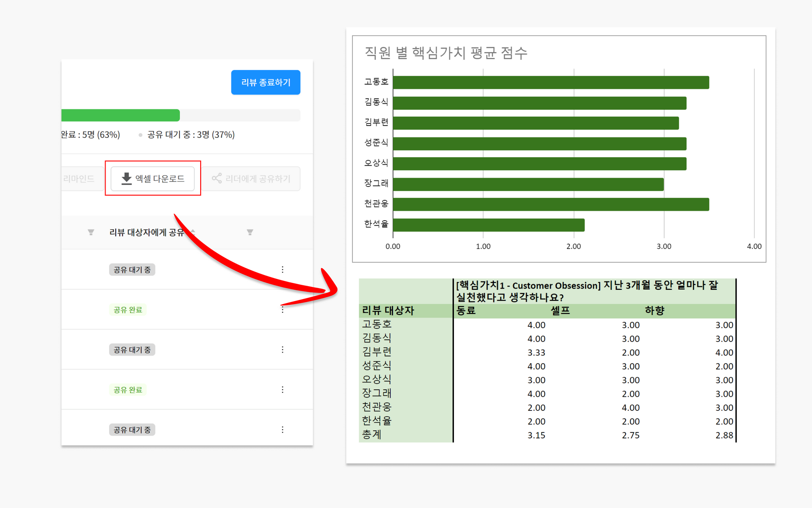The height and width of the screenshot is (508, 812).
Task: Toggle the top 공유 완료 status badge
Action: (128, 309)
